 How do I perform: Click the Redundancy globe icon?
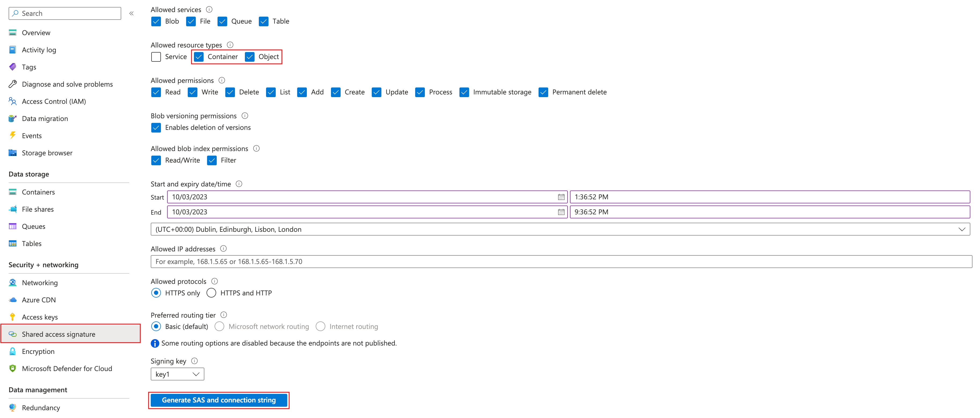point(13,407)
